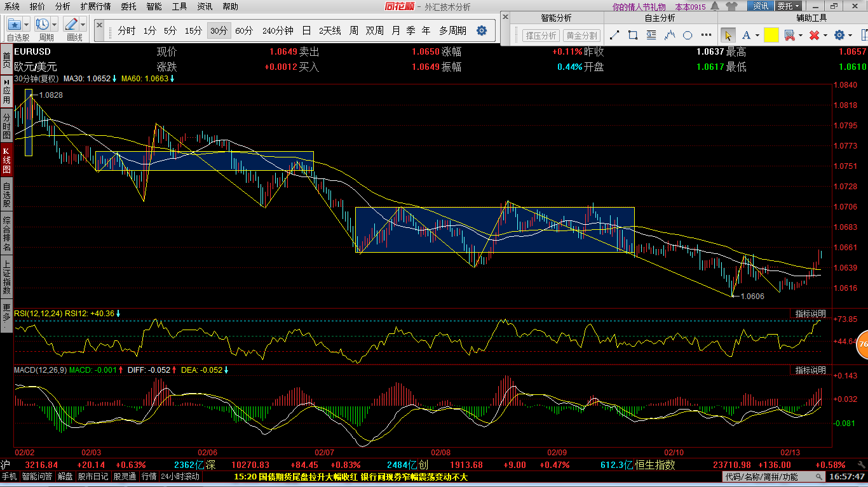The image size is (868, 487).
Task: Open the 工具 menu
Action: pos(179,6)
